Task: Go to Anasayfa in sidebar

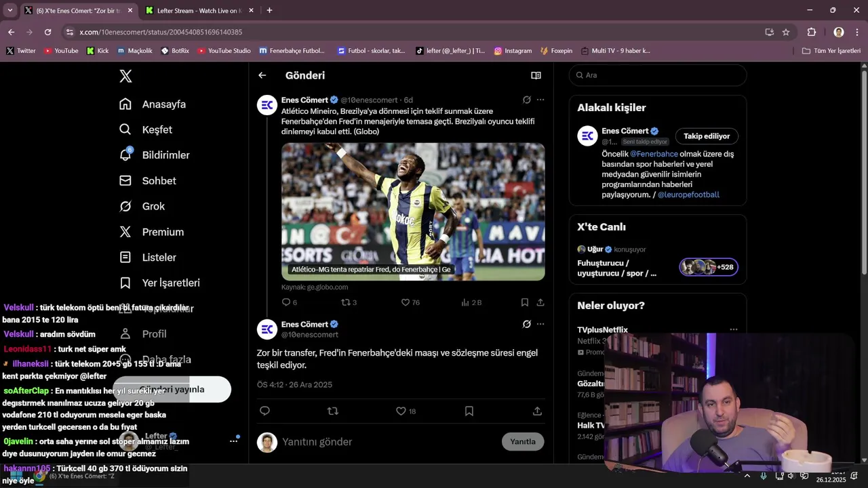Action: [x=153, y=104]
